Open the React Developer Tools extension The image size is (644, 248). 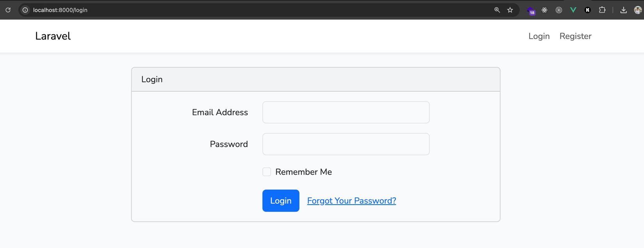544,10
